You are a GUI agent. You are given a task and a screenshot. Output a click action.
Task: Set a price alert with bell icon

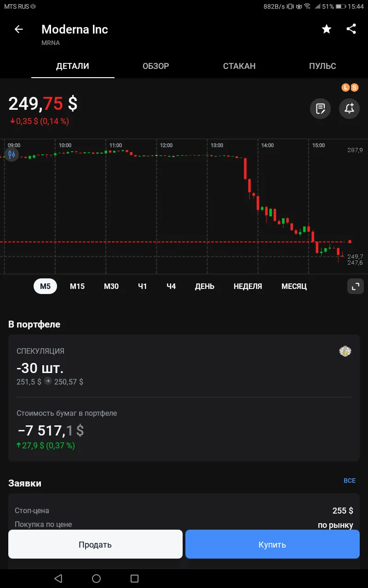tap(349, 109)
